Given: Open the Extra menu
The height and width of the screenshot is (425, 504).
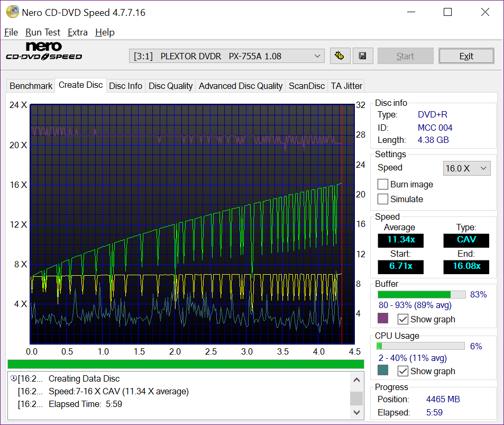Looking at the screenshot, I should tap(78, 32).
